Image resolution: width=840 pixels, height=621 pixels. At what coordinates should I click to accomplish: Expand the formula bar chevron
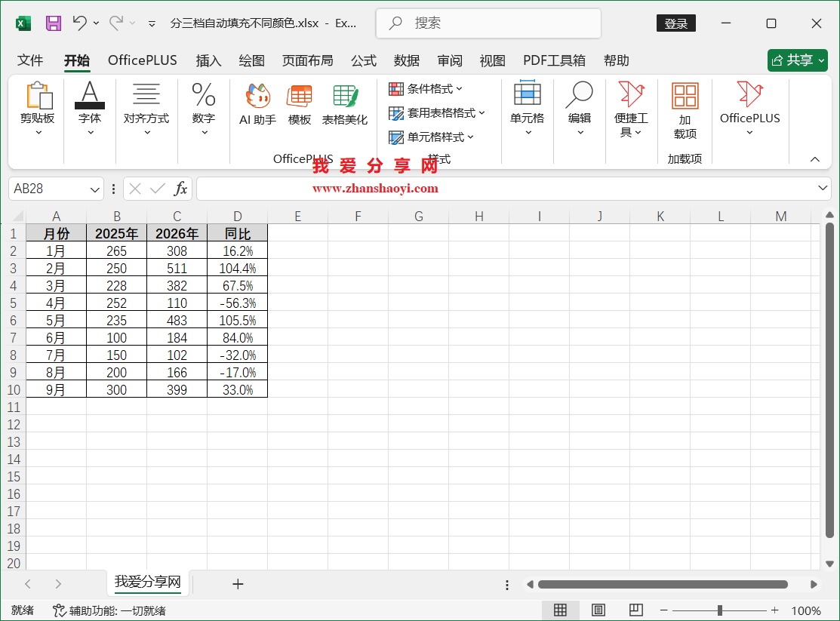click(x=823, y=188)
